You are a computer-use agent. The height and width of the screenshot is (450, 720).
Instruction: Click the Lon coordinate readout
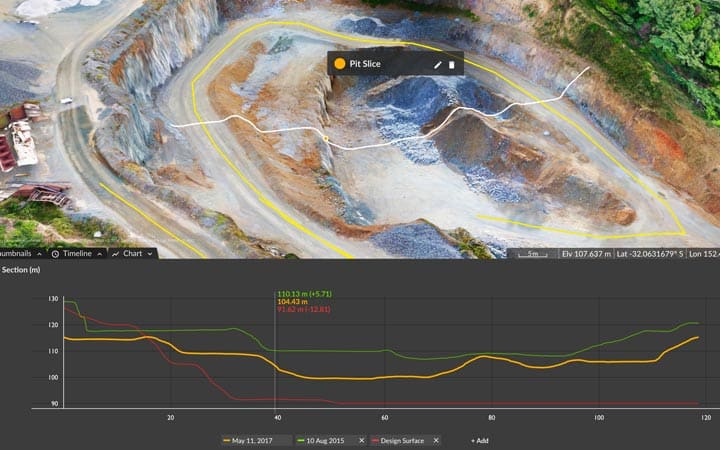point(703,254)
